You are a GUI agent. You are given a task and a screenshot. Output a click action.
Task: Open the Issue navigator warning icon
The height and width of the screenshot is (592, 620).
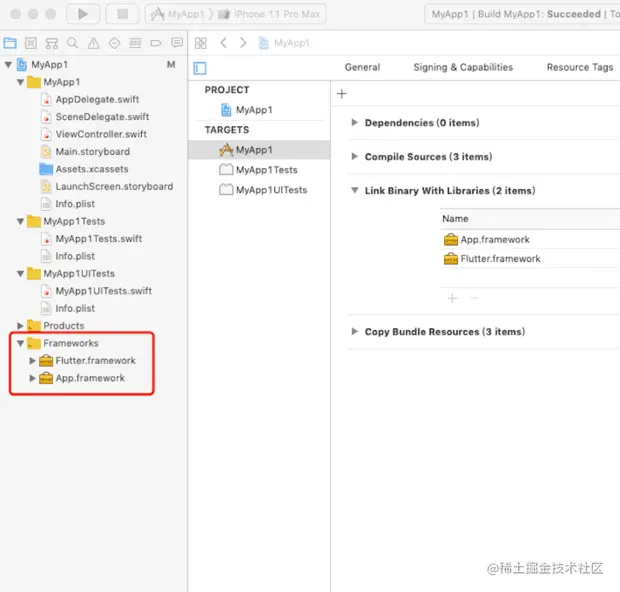pyautogui.click(x=94, y=43)
